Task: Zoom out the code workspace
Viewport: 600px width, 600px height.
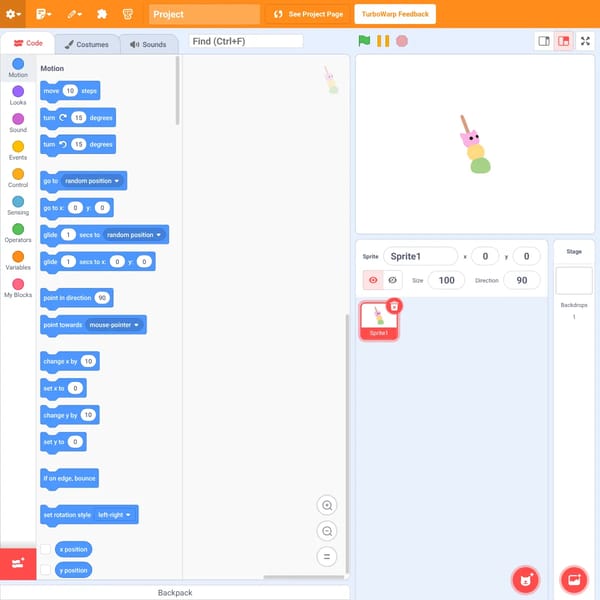Action: pos(327,531)
